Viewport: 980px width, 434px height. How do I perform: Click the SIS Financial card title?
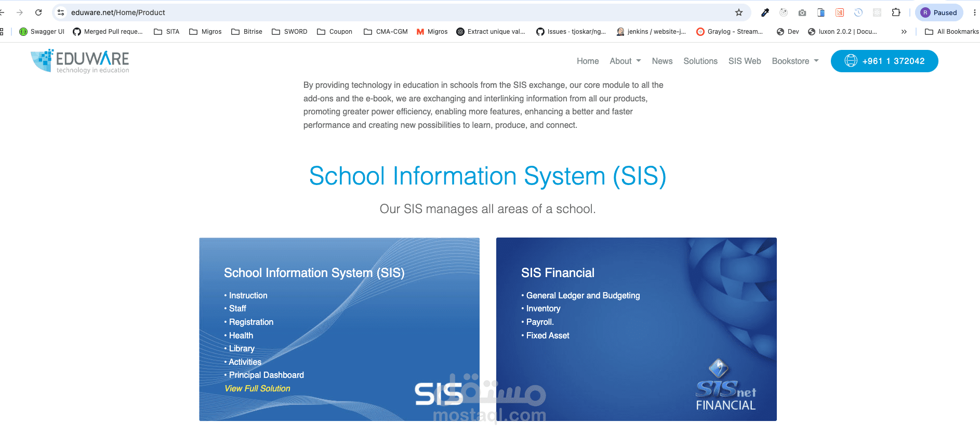558,273
